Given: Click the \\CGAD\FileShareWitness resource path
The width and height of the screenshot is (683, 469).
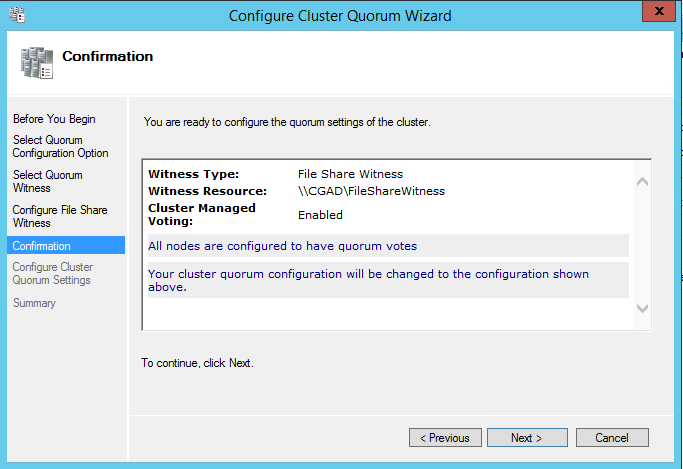Looking at the screenshot, I should pos(371,191).
